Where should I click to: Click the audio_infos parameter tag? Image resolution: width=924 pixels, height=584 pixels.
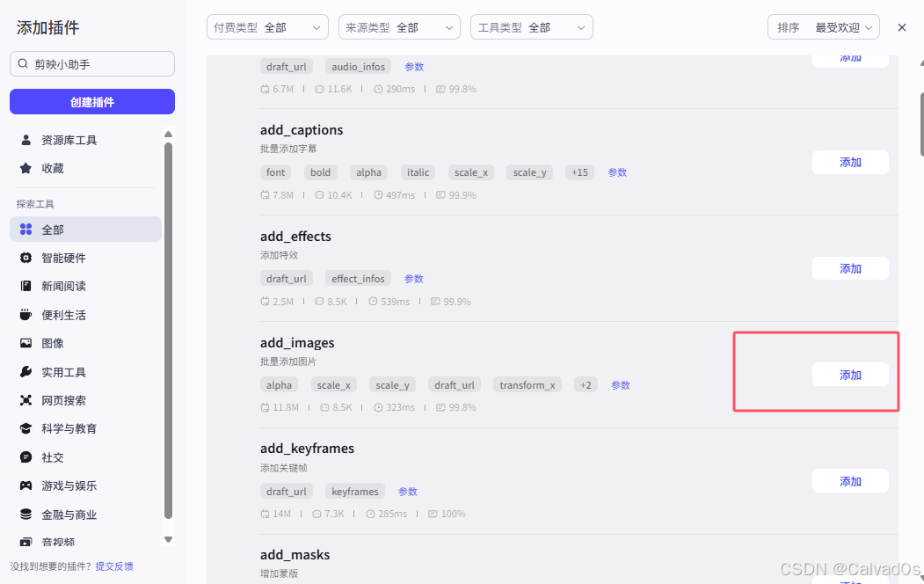359,67
